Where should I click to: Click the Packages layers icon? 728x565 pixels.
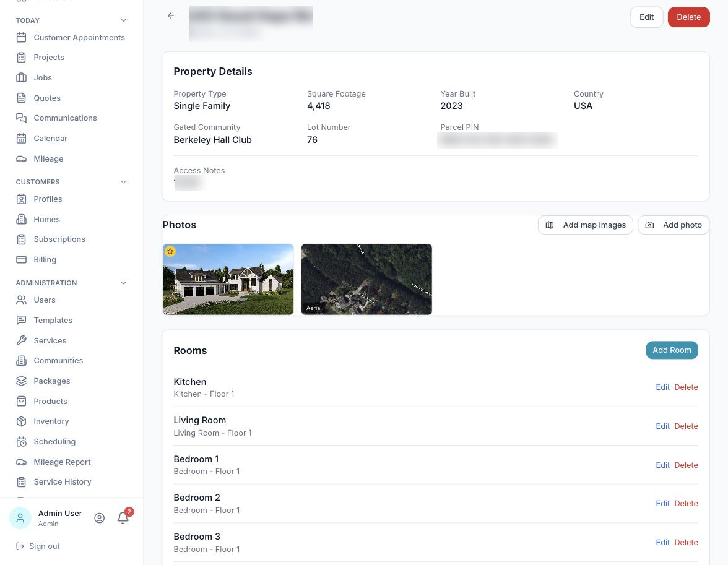click(21, 381)
